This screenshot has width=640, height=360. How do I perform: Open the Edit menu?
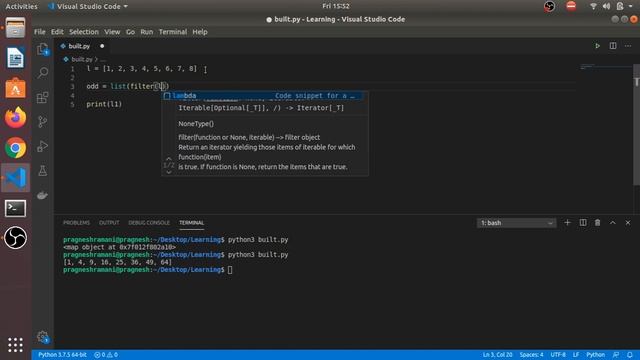57,32
